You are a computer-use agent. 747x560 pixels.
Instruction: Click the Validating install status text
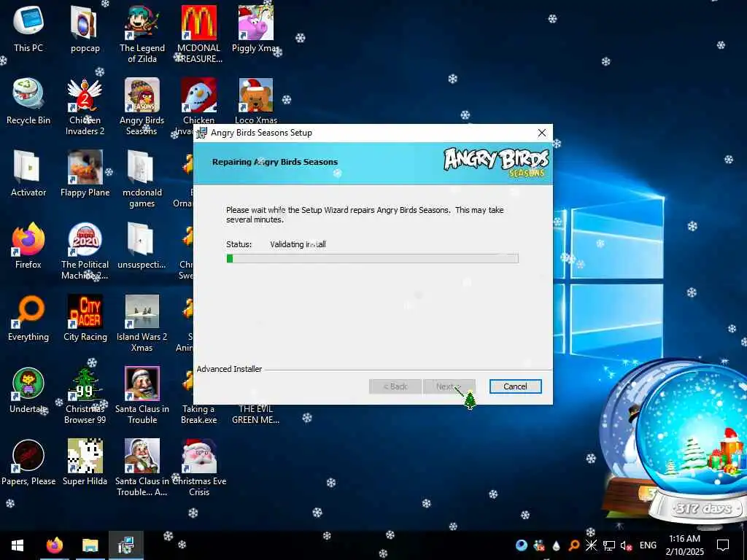point(298,244)
